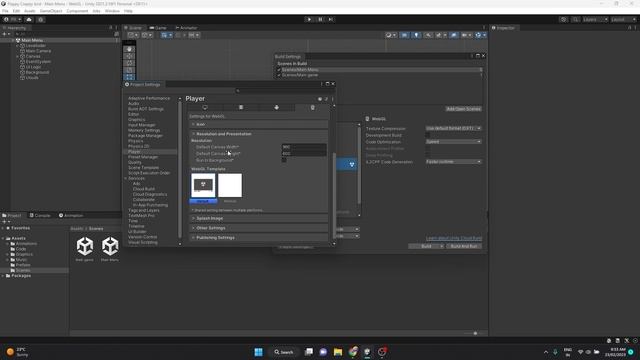
Task: Collapse Services group in Project Settings list
Action: (x=126, y=178)
